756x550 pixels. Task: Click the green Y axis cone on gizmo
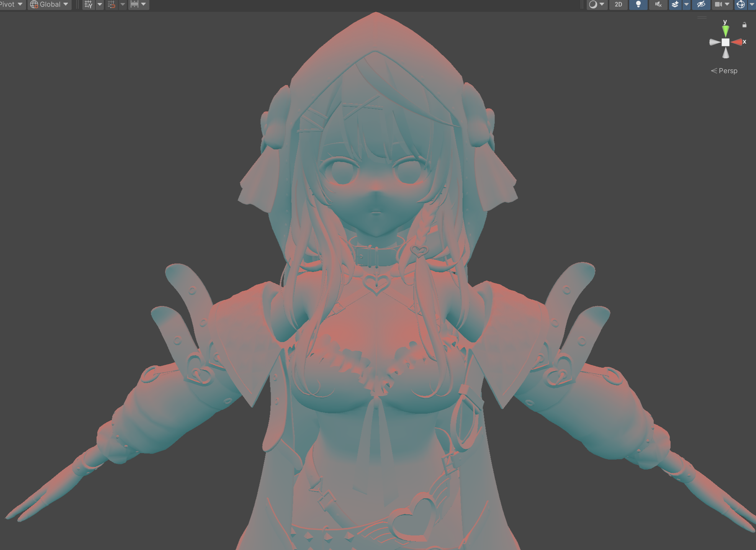[725, 30]
